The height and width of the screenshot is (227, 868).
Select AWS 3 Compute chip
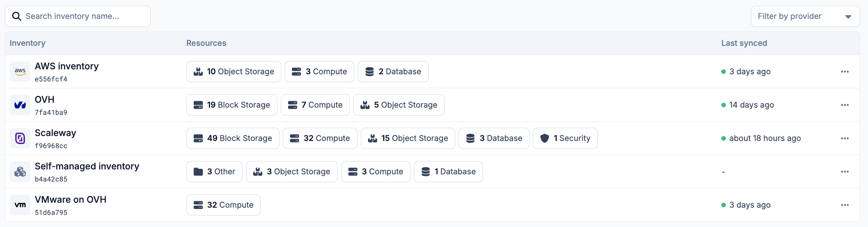point(320,72)
